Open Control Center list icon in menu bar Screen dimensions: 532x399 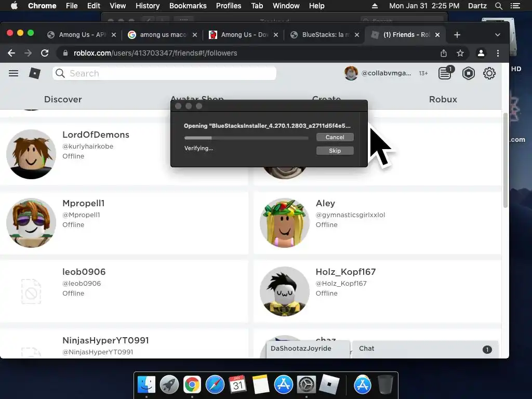click(515, 6)
